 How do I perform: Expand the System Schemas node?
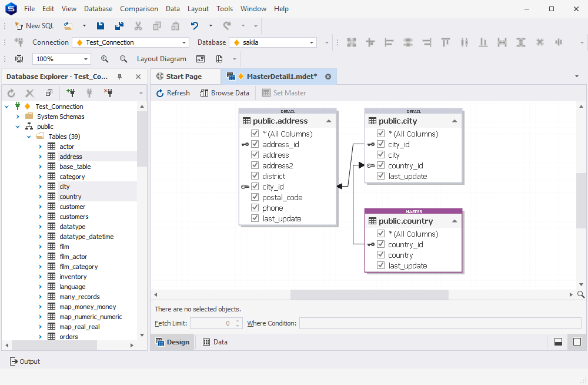[x=18, y=117]
